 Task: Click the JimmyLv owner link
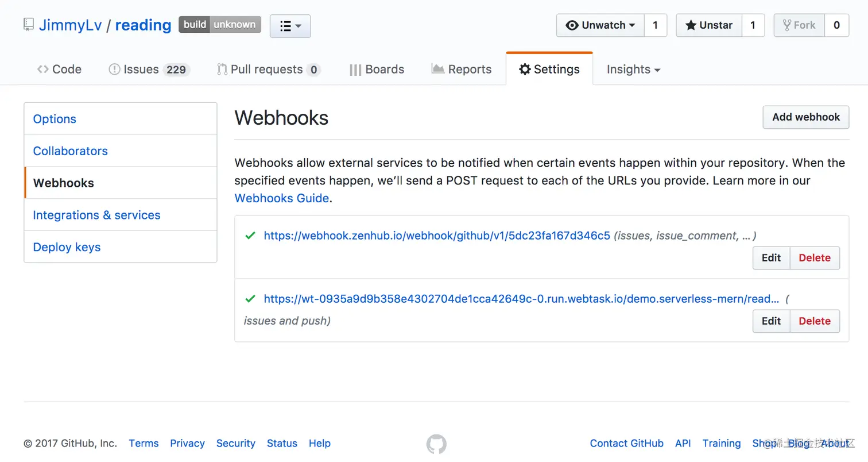coord(71,25)
